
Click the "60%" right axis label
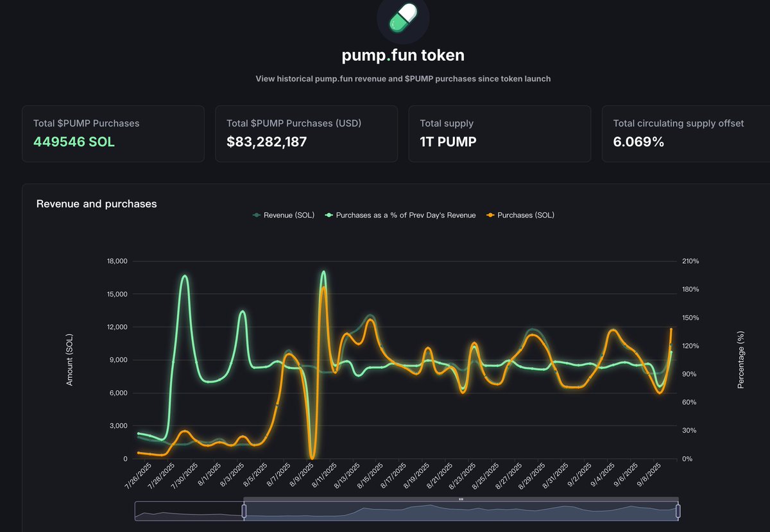tap(689, 402)
